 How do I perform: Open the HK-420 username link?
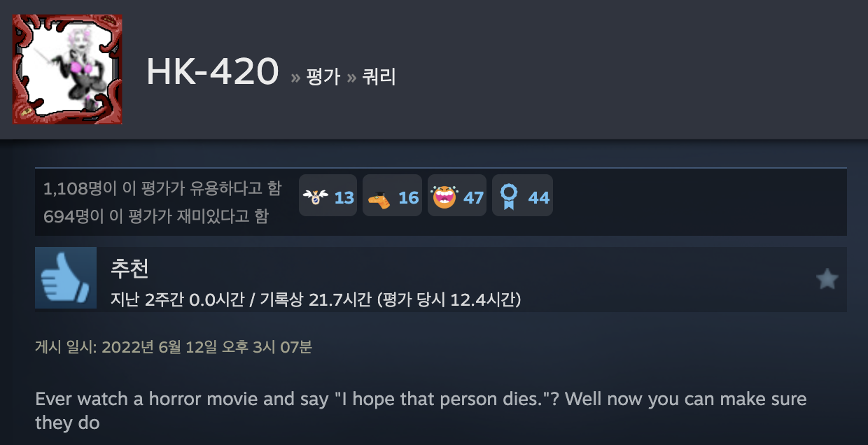tap(213, 71)
